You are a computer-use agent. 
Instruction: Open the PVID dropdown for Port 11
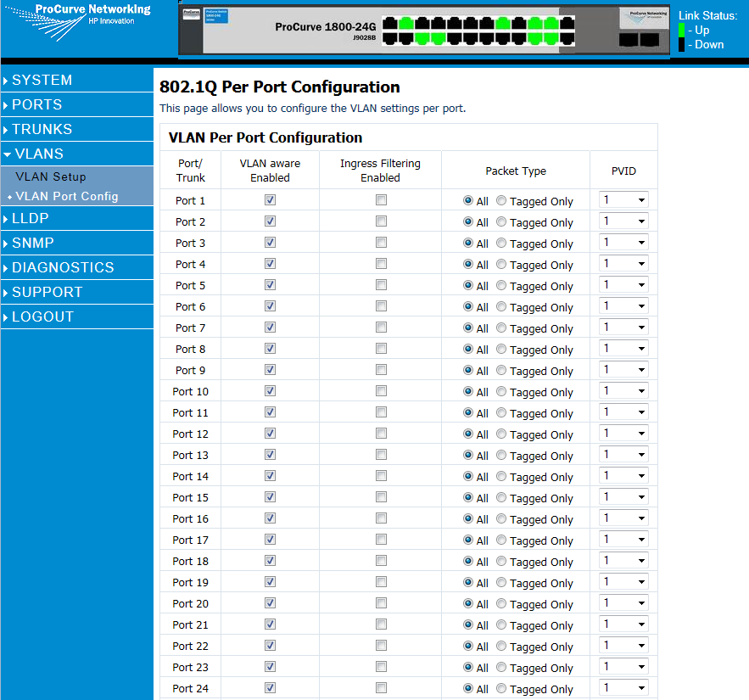623,412
